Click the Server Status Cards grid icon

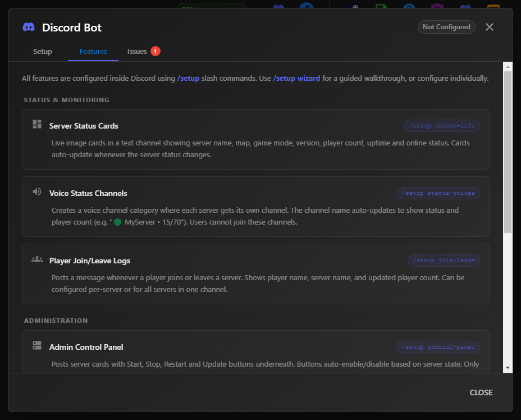coord(37,124)
